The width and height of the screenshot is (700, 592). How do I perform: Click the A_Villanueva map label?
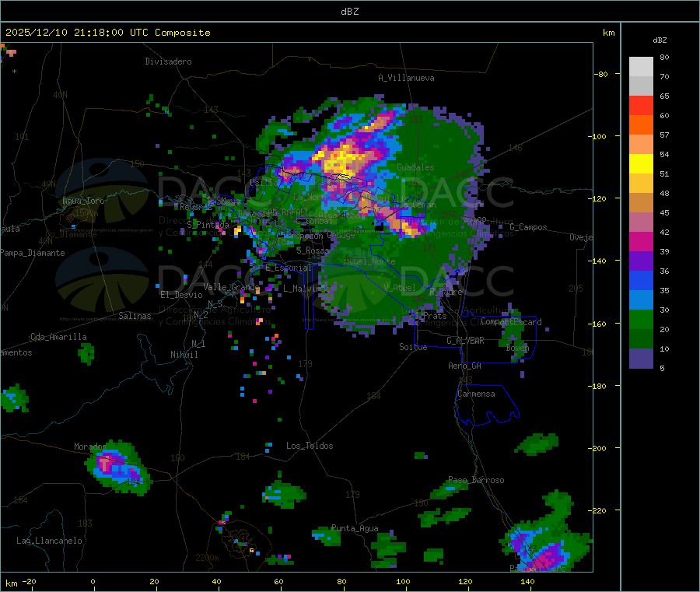click(406, 78)
